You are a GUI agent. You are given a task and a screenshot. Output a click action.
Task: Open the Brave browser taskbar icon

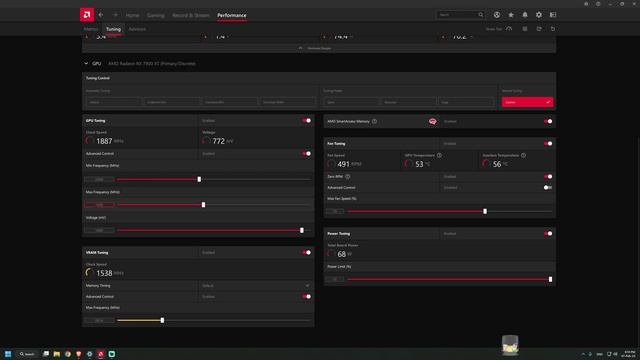(78, 354)
